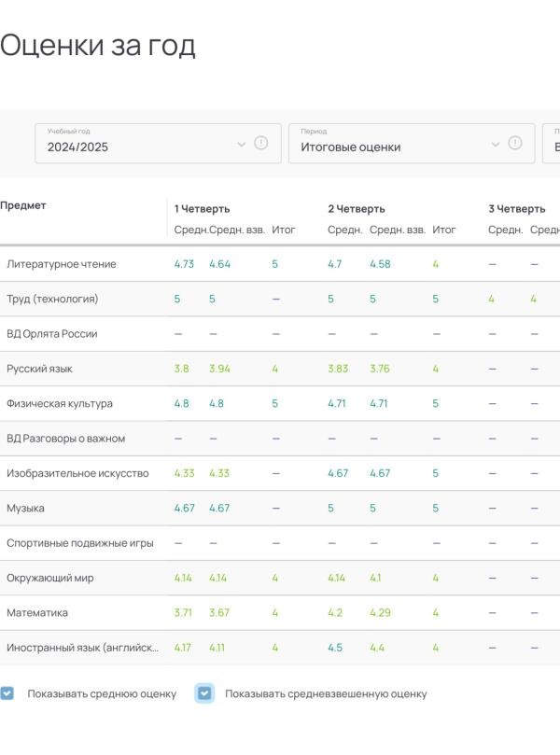Select the 2024/2025 school year field
Viewport: 560px width, 755px height.
pos(158,144)
